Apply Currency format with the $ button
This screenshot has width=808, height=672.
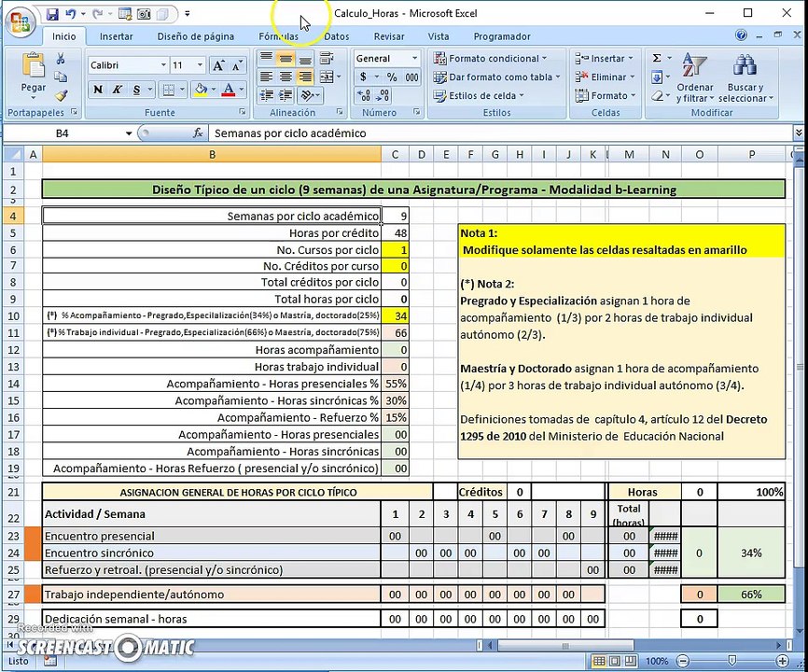coord(364,77)
